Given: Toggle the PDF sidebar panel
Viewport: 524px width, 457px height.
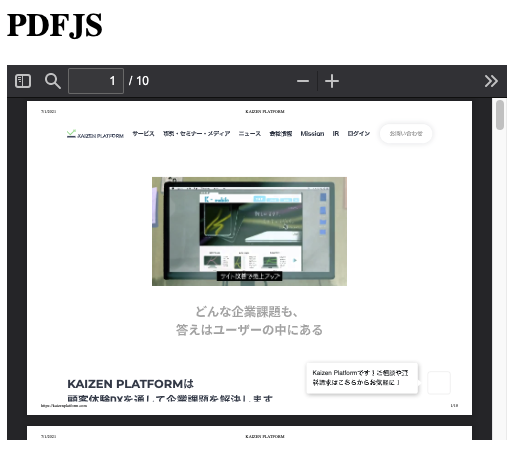Looking at the screenshot, I should tap(23, 81).
